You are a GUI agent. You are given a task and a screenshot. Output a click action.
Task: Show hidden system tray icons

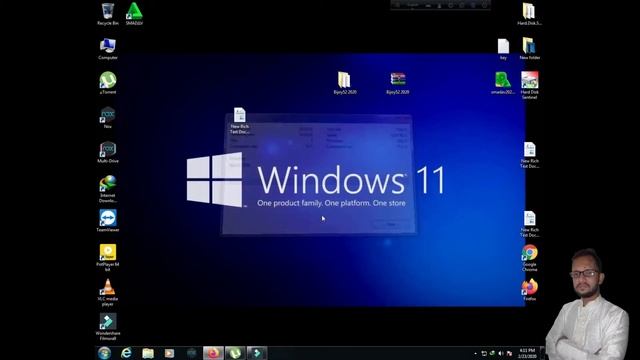476,353
